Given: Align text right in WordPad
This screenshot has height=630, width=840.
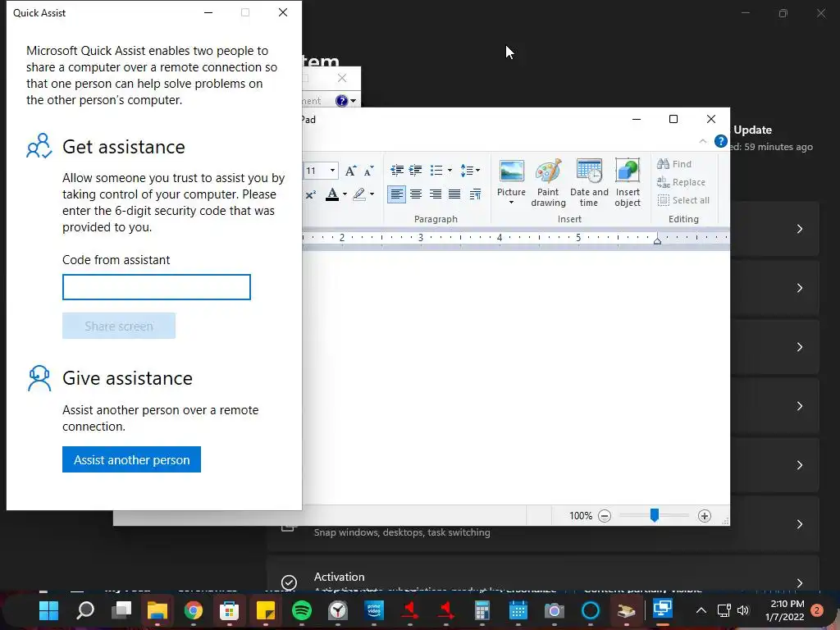Looking at the screenshot, I should pyautogui.click(x=435, y=194).
